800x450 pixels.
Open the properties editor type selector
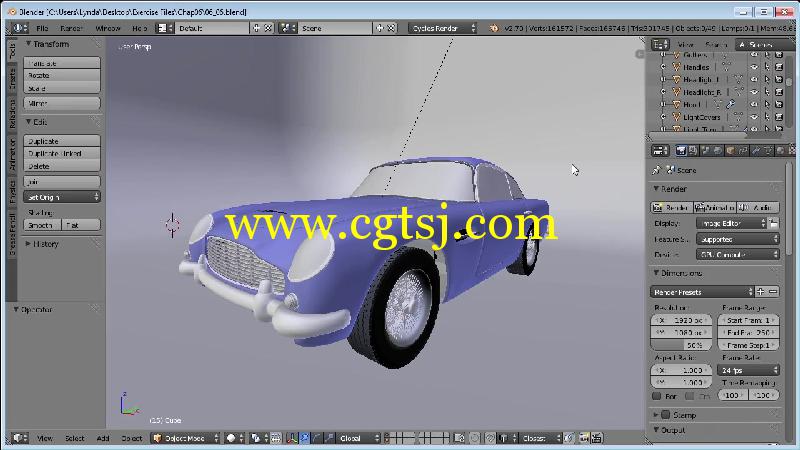coord(660,151)
